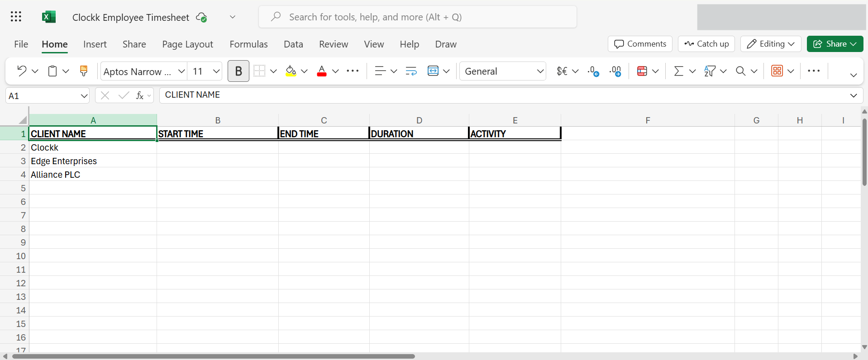Switch to the Page Layout tab
Screen dimensions: 868x360
[188, 44]
